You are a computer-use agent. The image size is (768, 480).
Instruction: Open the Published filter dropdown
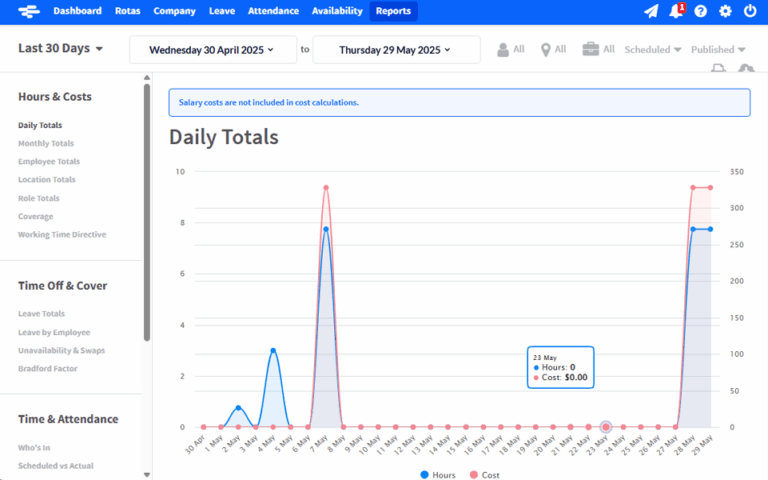pyautogui.click(x=718, y=49)
